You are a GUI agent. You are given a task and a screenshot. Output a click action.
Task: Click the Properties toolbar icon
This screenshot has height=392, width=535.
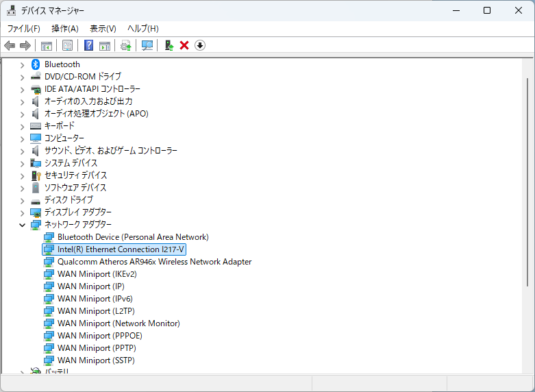[x=67, y=45]
